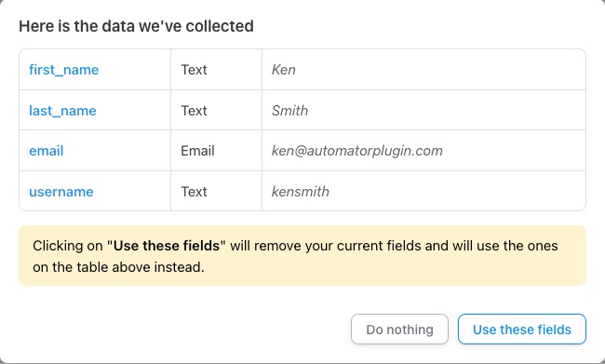Click the sample value "Smith"
605x364 pixels.
point(289,111)
